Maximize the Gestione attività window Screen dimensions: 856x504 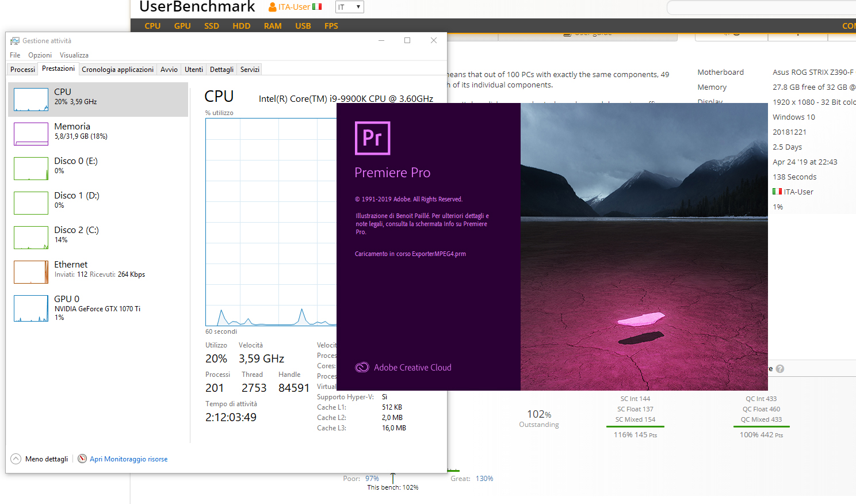(x=407, y=40)
